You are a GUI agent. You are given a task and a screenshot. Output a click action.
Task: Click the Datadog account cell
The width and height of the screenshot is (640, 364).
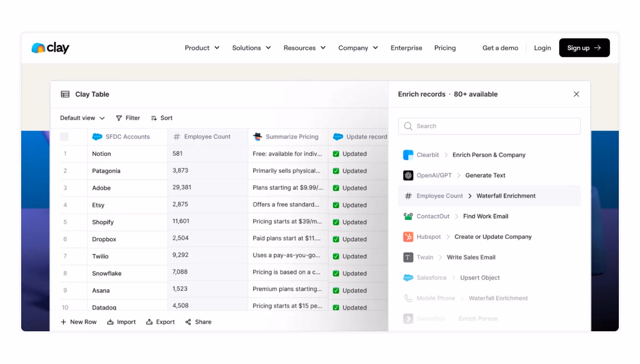point(127,305)
